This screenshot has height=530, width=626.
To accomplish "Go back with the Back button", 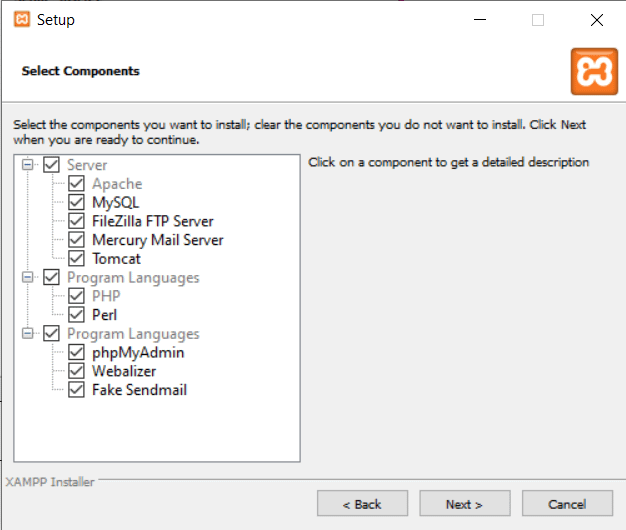I will click(x=362, y=504).
